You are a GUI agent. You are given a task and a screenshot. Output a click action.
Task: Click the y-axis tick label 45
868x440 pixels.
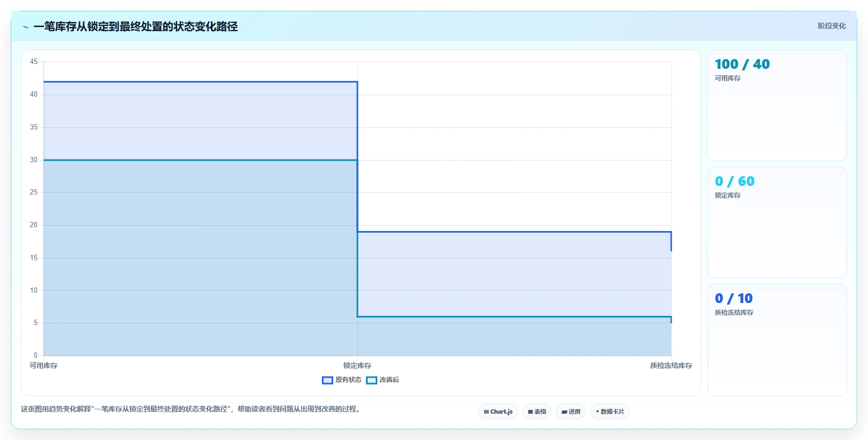34,62
